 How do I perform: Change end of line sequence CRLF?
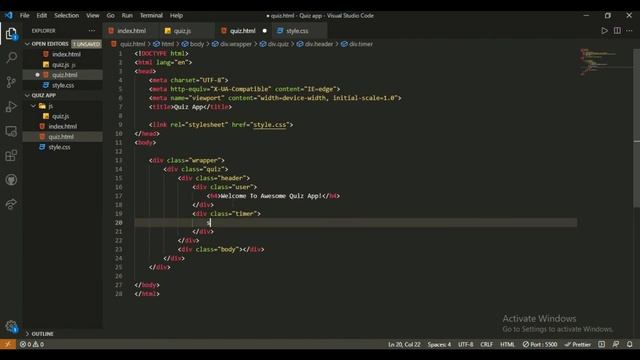(x=487, y=344)
